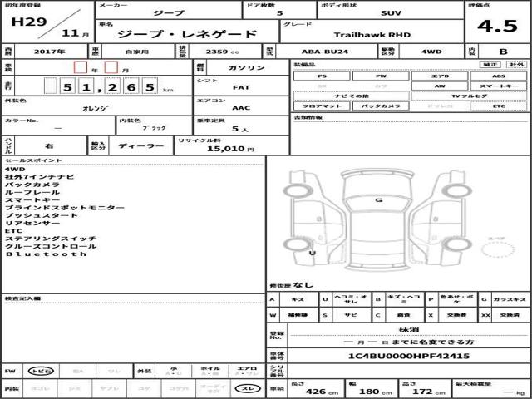Select the 自家用 vehicle history cell

[x=137, y=52]
